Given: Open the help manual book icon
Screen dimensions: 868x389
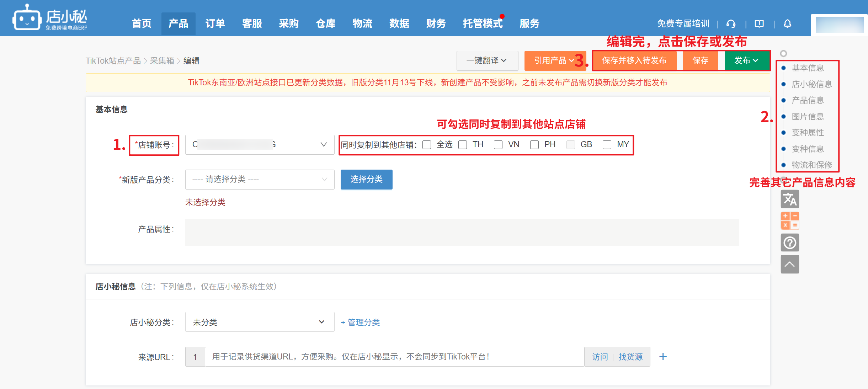Looking at the screenshot, I should click(759, 24).
